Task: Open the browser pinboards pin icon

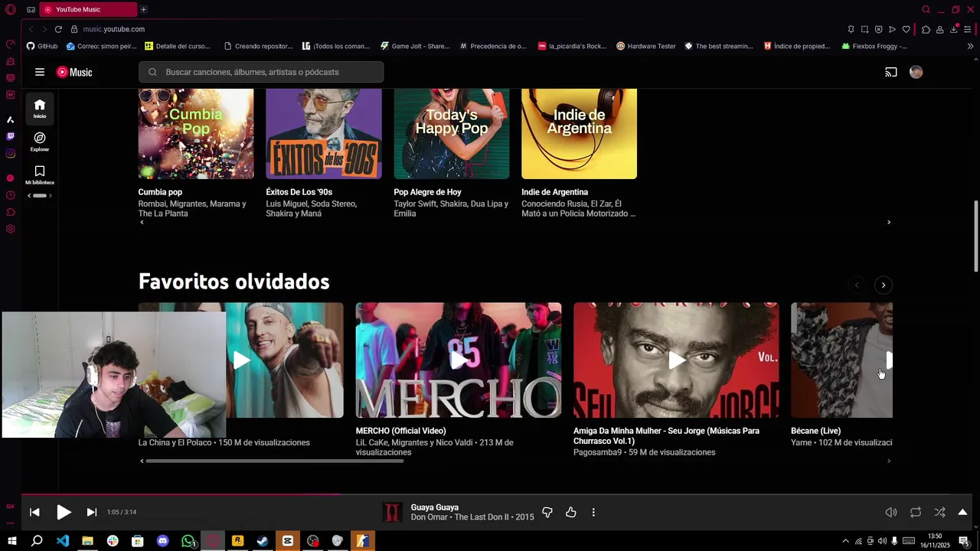Action: (851, 29)
